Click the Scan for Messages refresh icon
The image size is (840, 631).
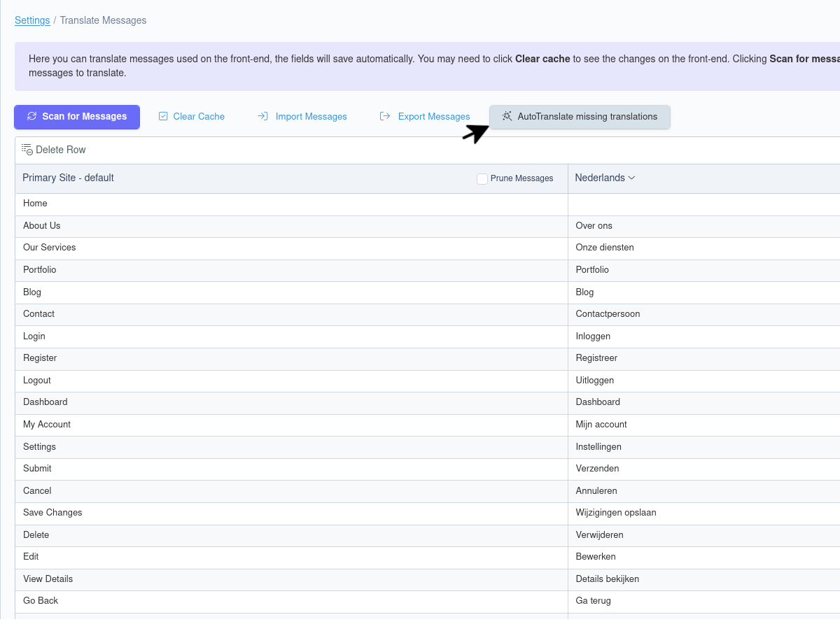point(31,117)
